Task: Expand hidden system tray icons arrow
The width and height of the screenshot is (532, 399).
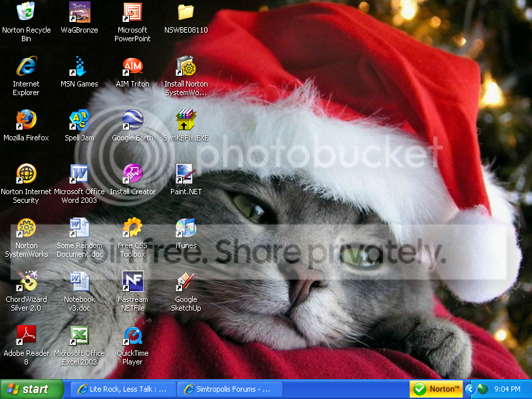Action: tap(470, 389)
